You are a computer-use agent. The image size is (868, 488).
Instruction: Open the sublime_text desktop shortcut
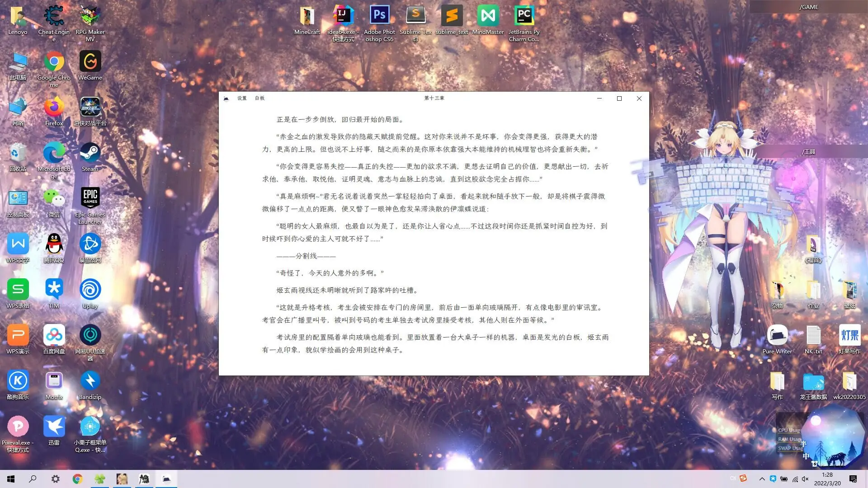click(452, 20)
